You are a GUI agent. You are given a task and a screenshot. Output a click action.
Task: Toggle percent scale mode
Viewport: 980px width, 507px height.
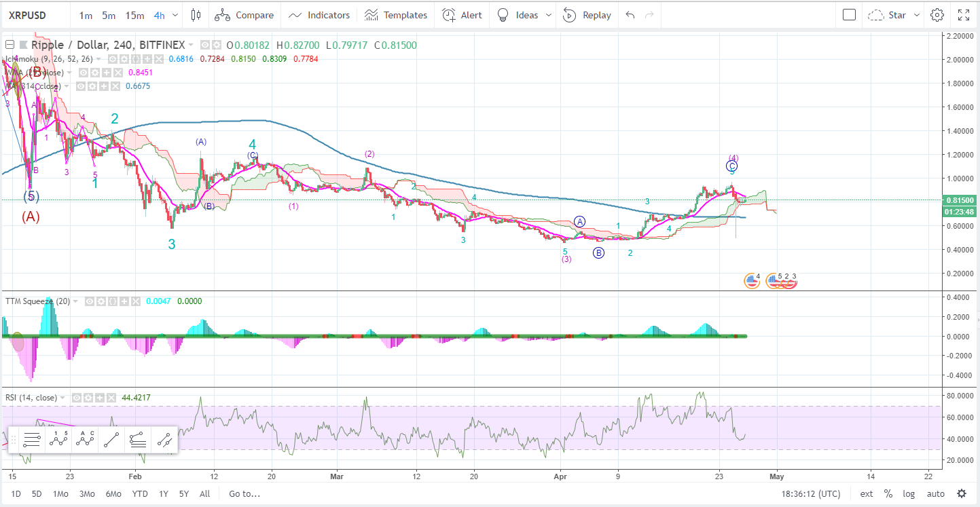pyautogui.click(x=888, y=493)
